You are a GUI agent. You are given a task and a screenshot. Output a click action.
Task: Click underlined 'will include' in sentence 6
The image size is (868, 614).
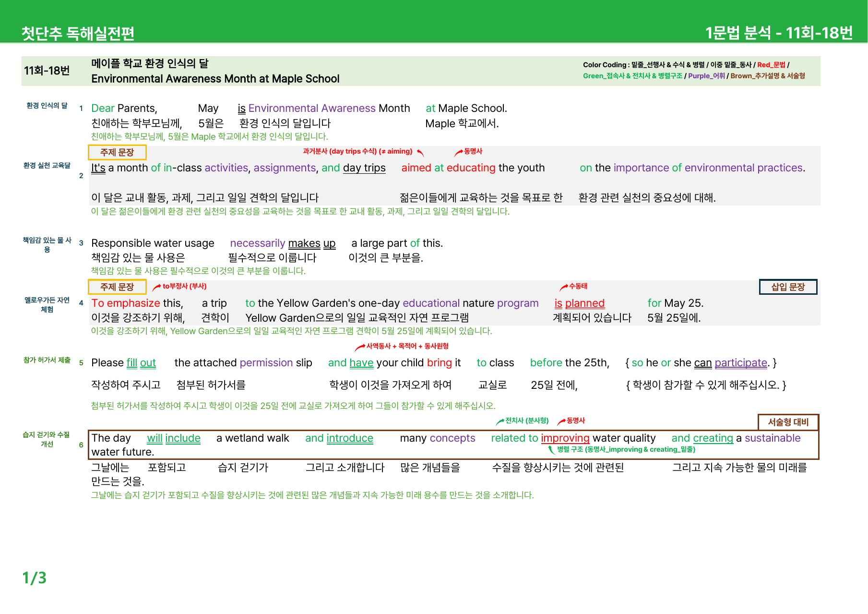click(174, 438)
